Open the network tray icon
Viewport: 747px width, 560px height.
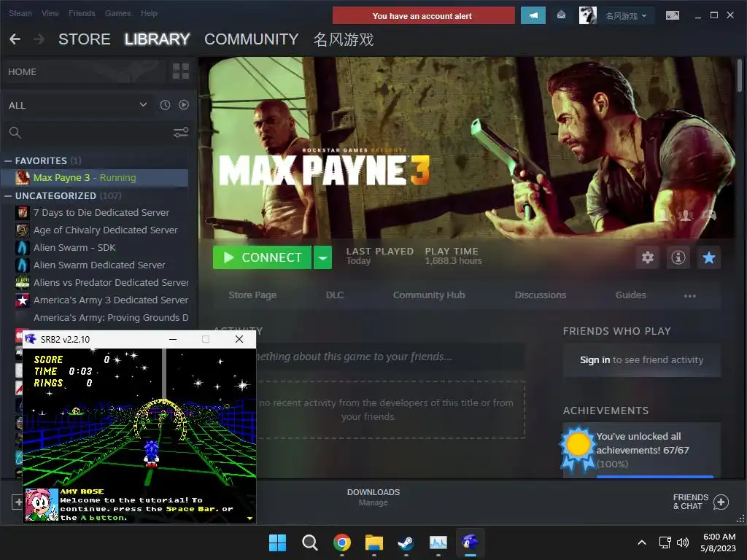[665, 542]
